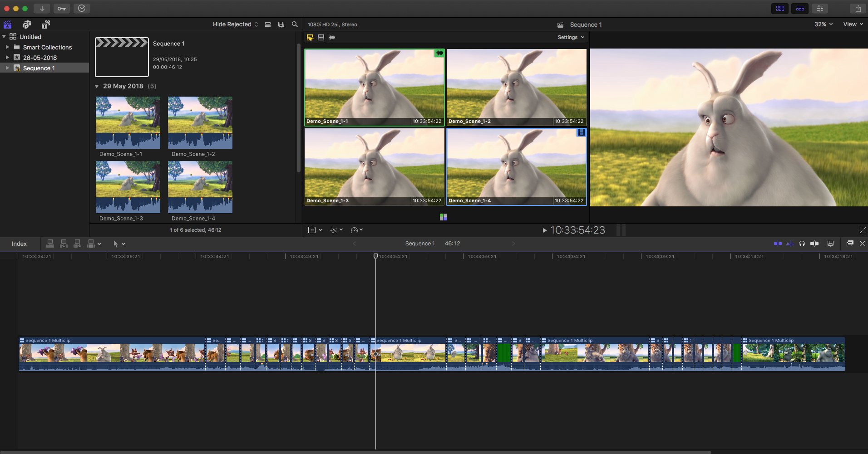Select Sequence 1 in the sidebar

pos(44,68)
